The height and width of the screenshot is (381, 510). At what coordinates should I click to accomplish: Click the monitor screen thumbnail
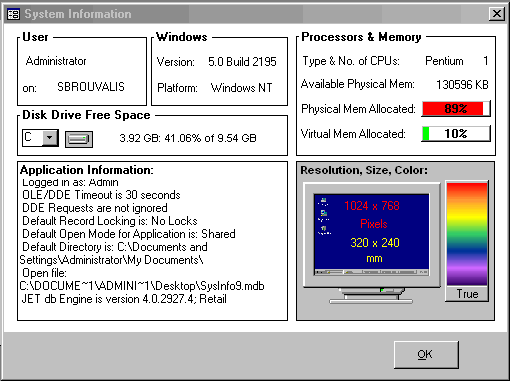pos(371,234)
